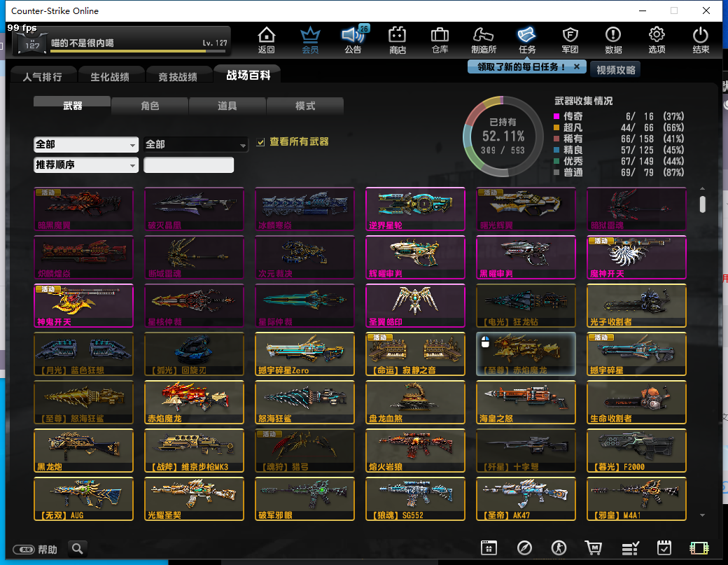The width and height of the screenshot is (728, 565).
Task: Select the 海皇之怒 weapon card
Action: coord(526,402)
